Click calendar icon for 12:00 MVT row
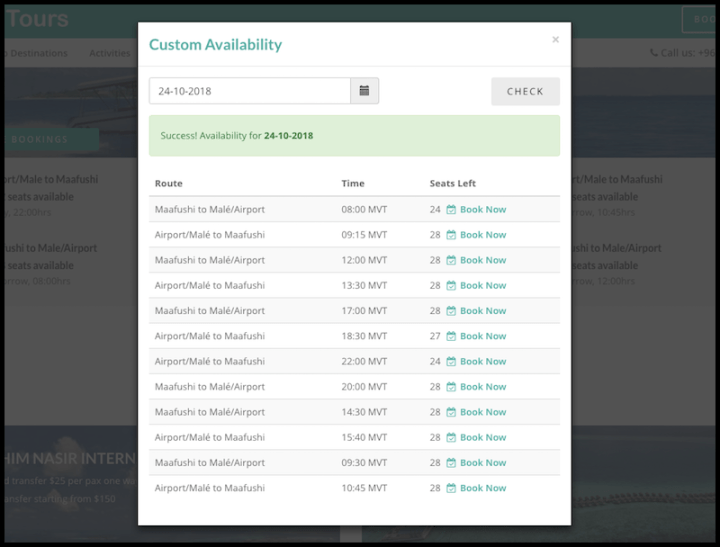The height and width of the screenshot is (547, 720). [451, 260]
